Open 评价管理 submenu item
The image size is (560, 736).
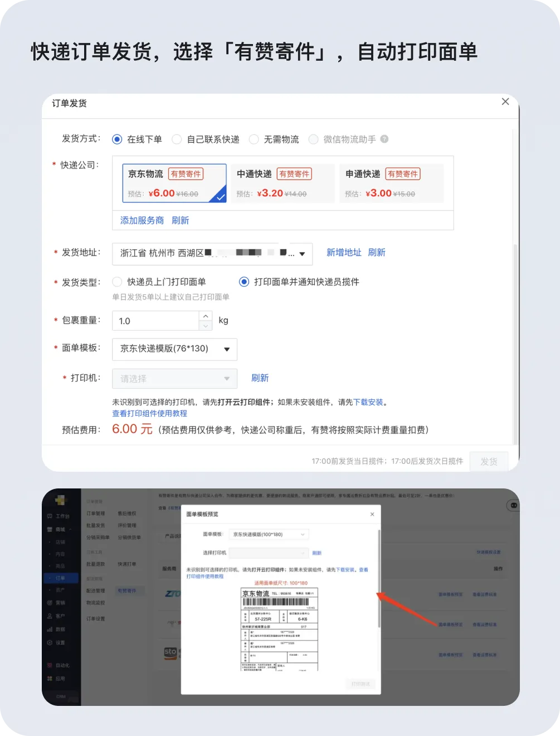[x=127, y=525]
